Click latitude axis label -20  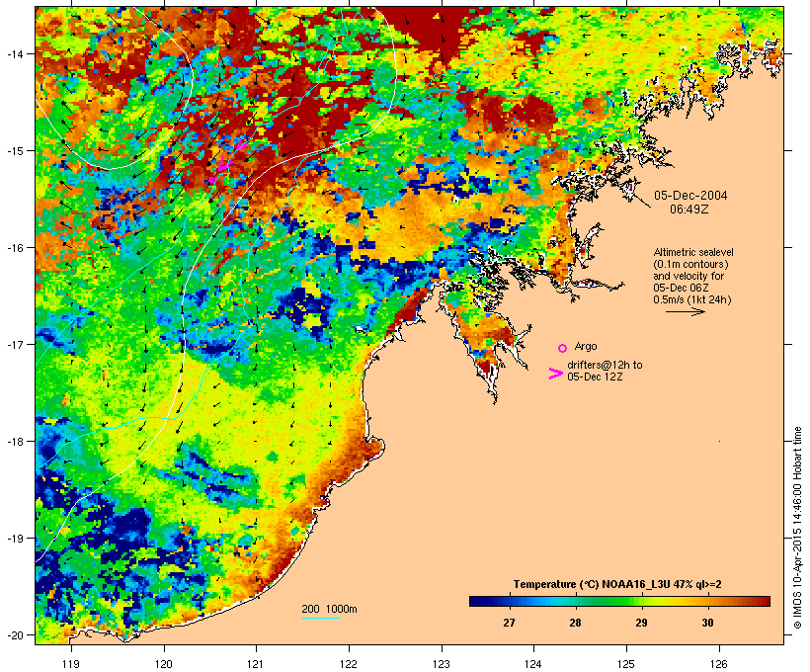(14, 634)
